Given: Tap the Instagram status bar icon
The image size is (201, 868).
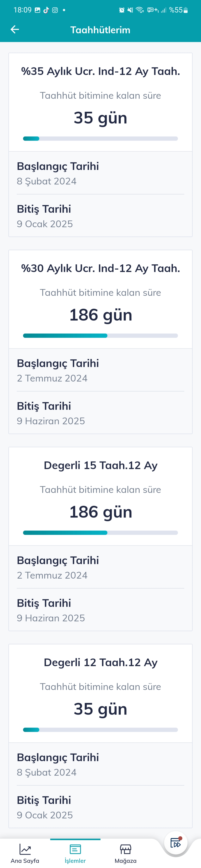Looking at the screenshot, I should (x=55, y=10).
